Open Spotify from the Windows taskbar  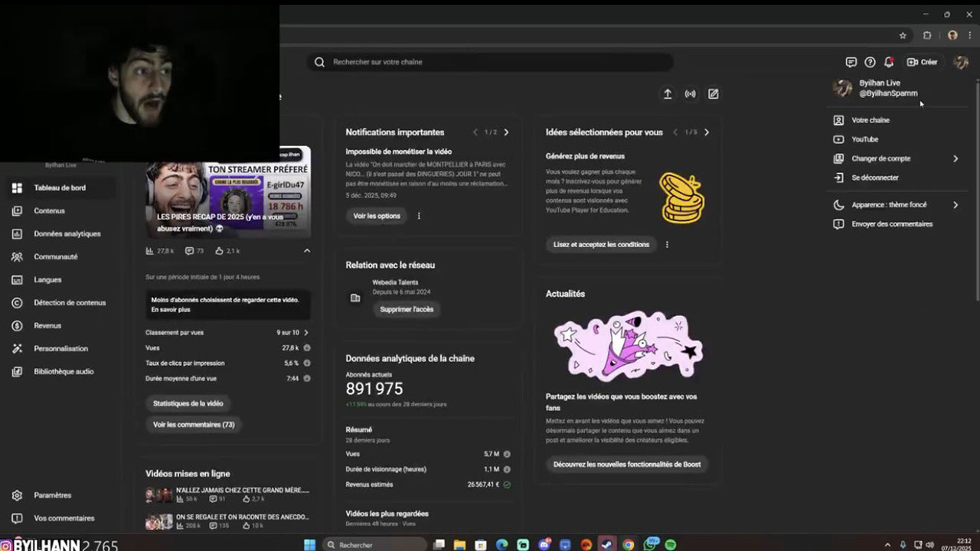[x=671, y=545]
